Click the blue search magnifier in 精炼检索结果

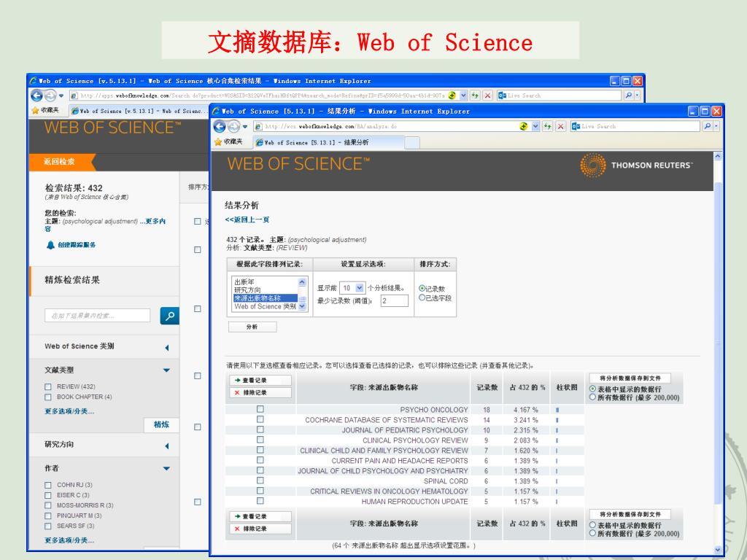click(169, 316)
